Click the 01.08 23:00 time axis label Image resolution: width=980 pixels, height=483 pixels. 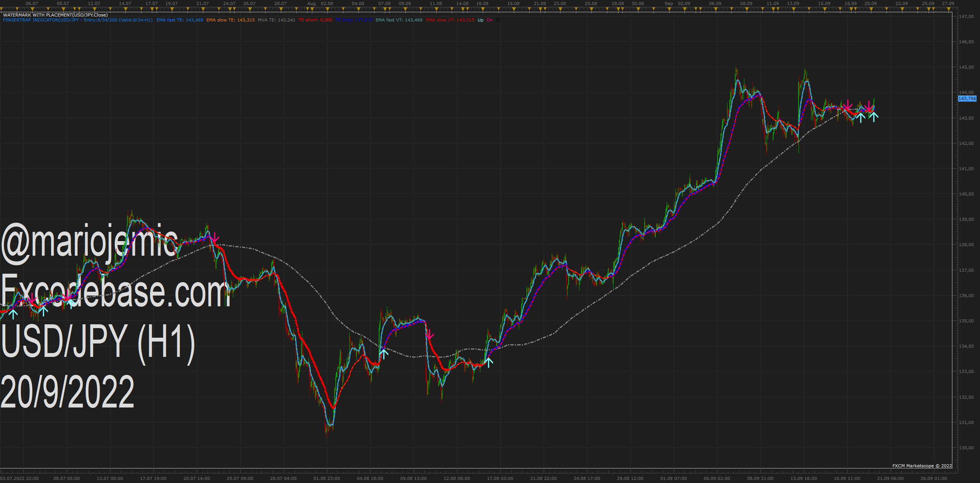[327, 478]
